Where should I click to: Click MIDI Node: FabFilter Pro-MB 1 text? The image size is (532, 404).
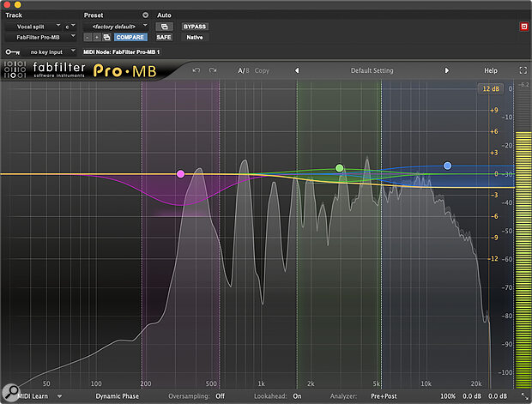click(x=121, y=52)
